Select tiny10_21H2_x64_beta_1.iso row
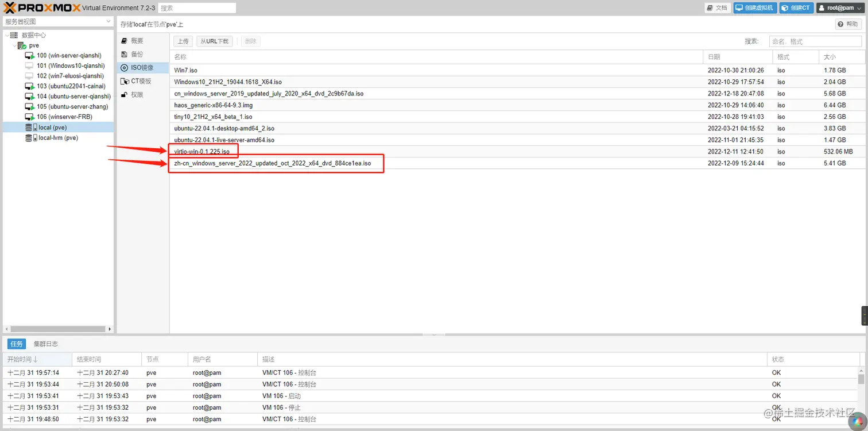 (516, 117)
